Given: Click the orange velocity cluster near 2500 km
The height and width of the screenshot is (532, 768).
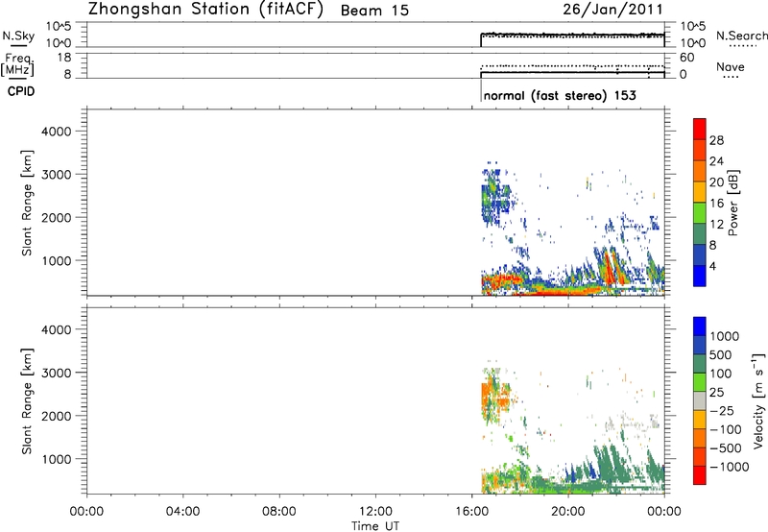Looking at the screenshot, I should tap(493, 398).
